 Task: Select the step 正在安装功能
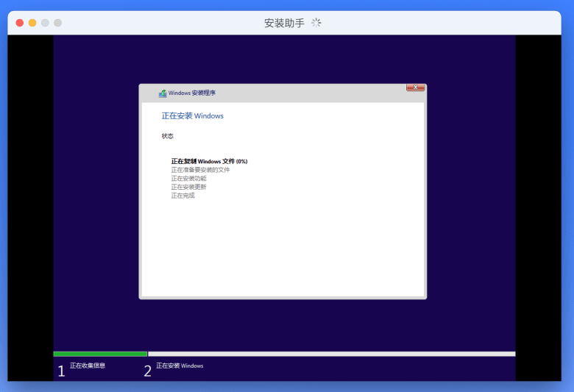(x=189, y=178)
